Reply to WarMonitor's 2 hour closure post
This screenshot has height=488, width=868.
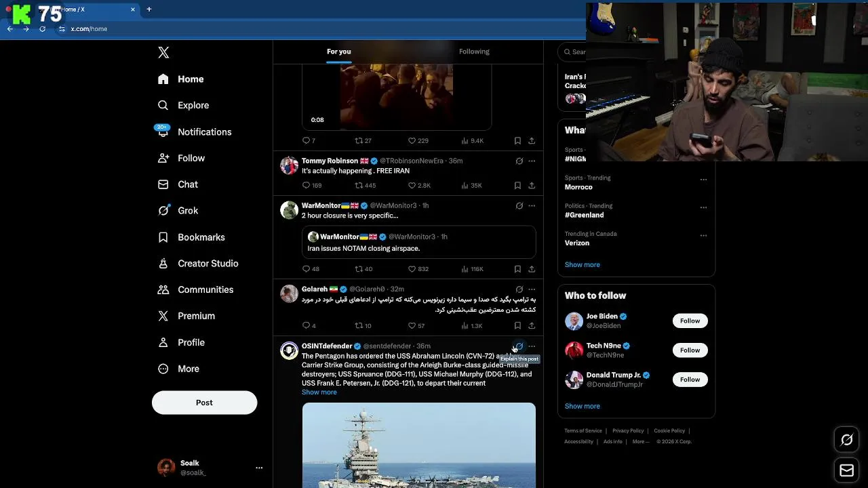coord(311,269)
